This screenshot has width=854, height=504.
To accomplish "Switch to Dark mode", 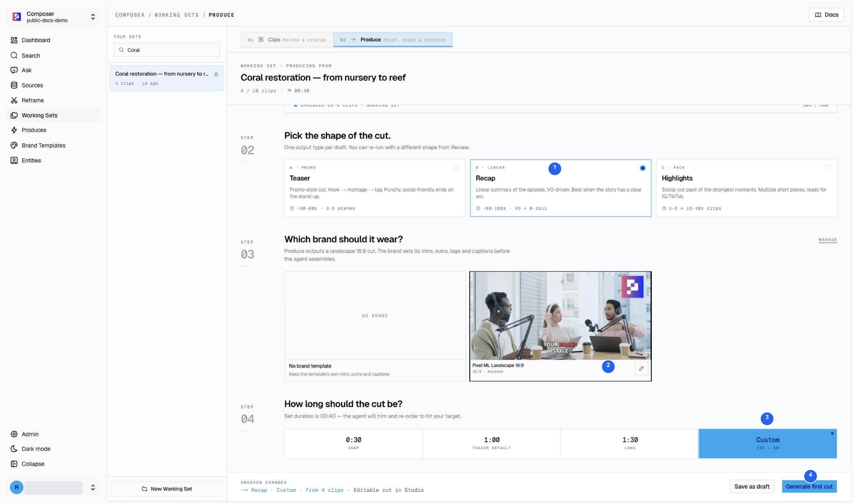I will point(53,449).
